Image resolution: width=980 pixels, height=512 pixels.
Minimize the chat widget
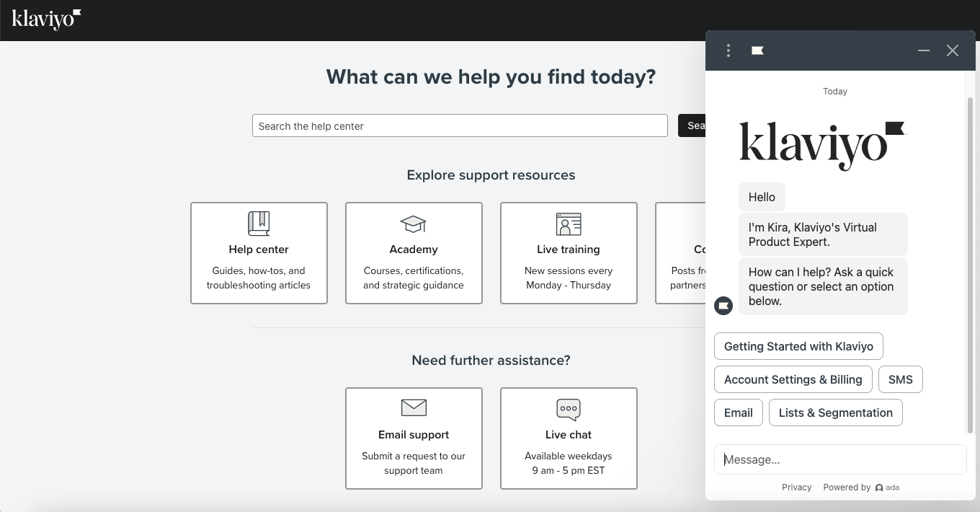tap(923, 50)
